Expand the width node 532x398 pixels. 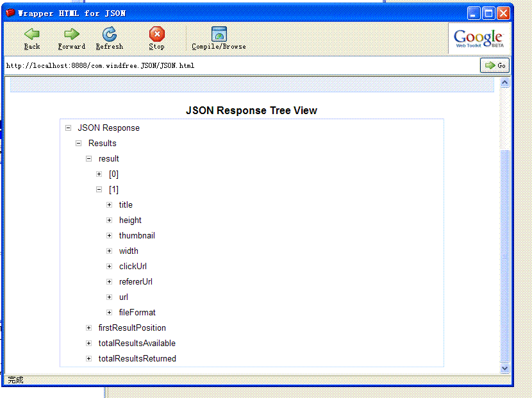pos(109,251)
